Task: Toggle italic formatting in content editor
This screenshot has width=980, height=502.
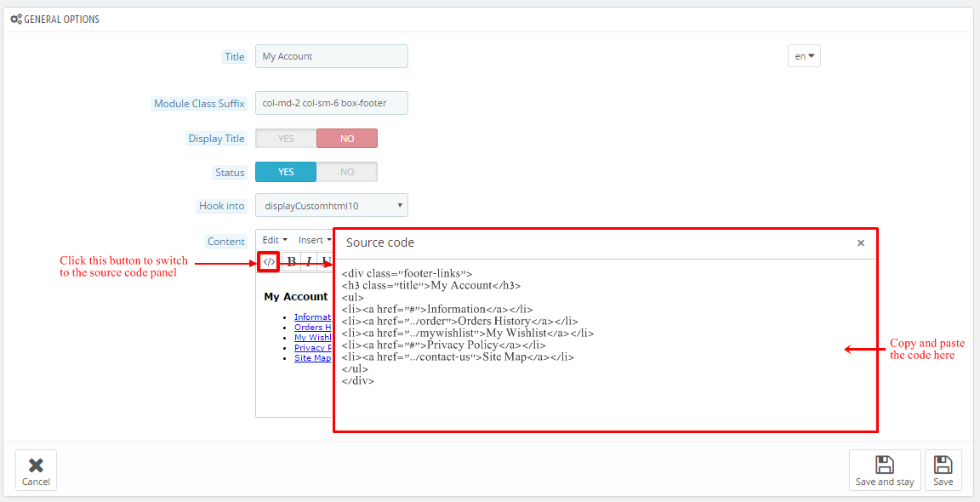Action: (309, 262)
